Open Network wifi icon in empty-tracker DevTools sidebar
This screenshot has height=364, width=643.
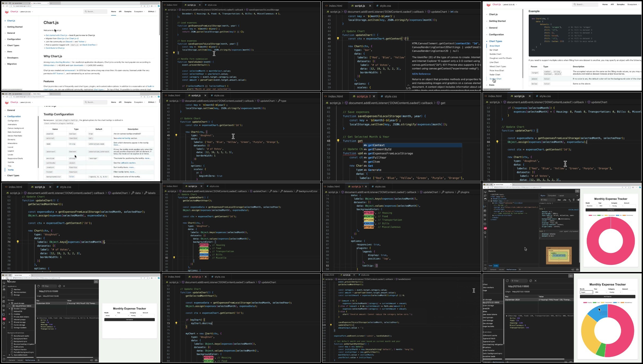click(4, 310)
